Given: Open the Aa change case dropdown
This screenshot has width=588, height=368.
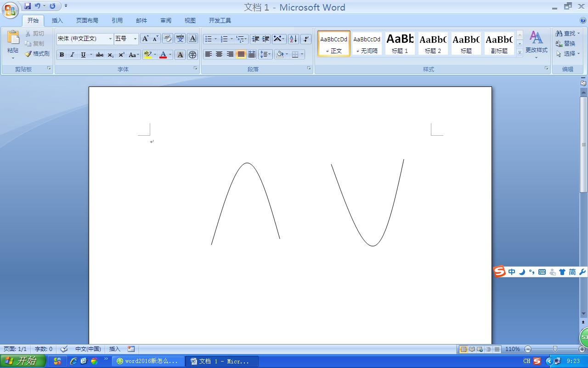Looking at the screenshot, I should (134, 55).
